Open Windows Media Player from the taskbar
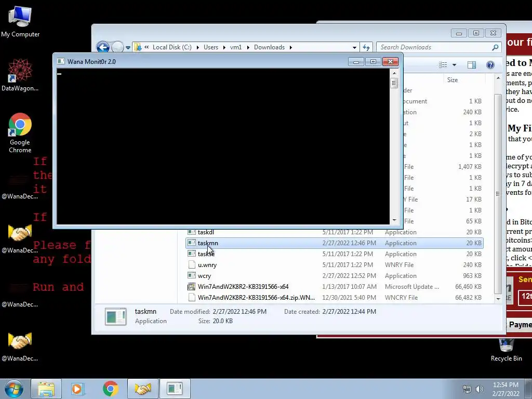 pos(77,389)
